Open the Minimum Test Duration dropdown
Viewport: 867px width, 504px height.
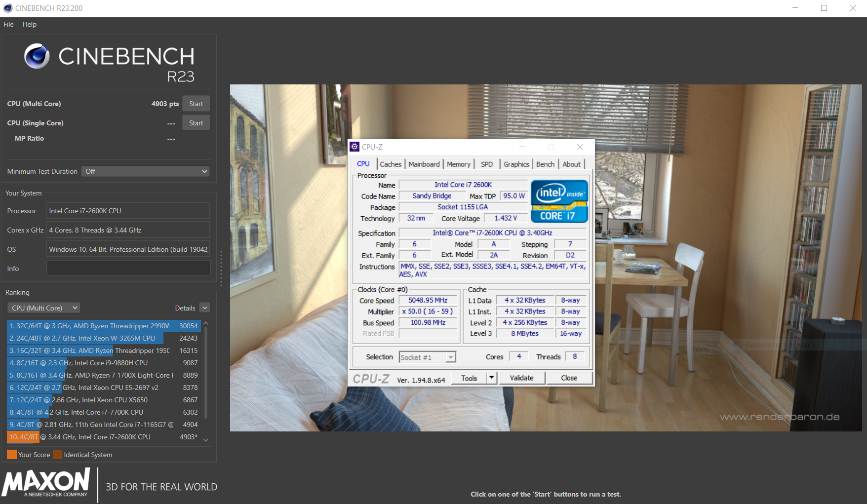[x=145, y=171]
